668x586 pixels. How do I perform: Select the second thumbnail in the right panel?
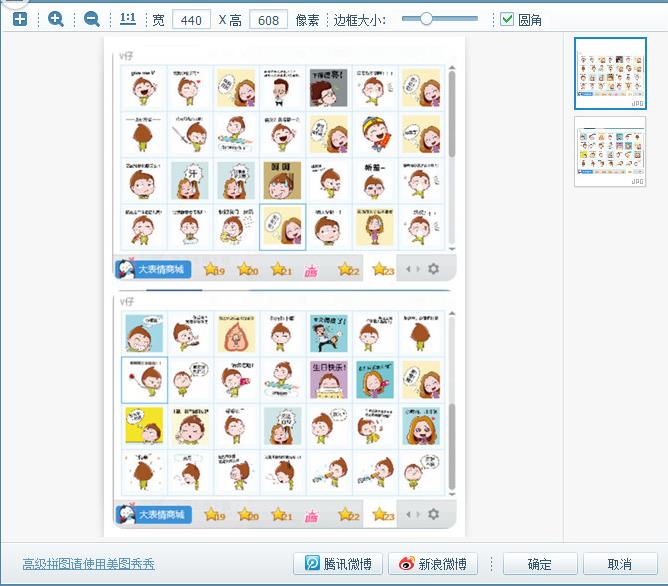click(610, 152)
